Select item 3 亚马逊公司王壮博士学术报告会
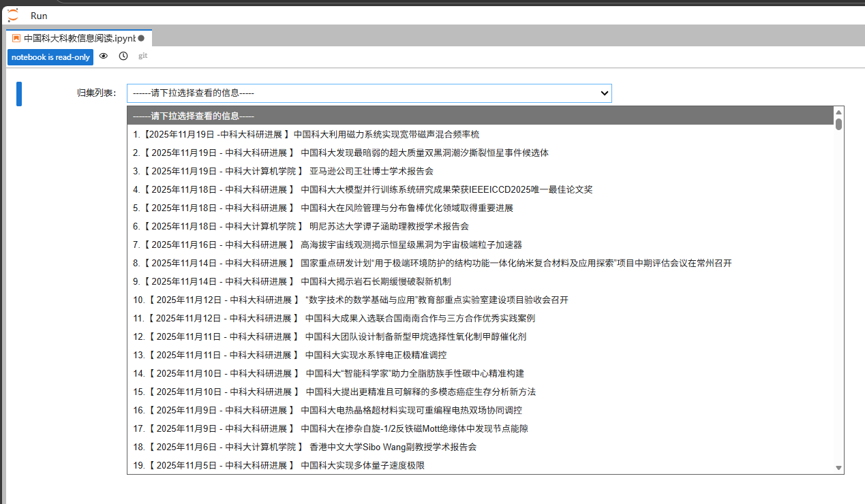 (x=481, y=171)
